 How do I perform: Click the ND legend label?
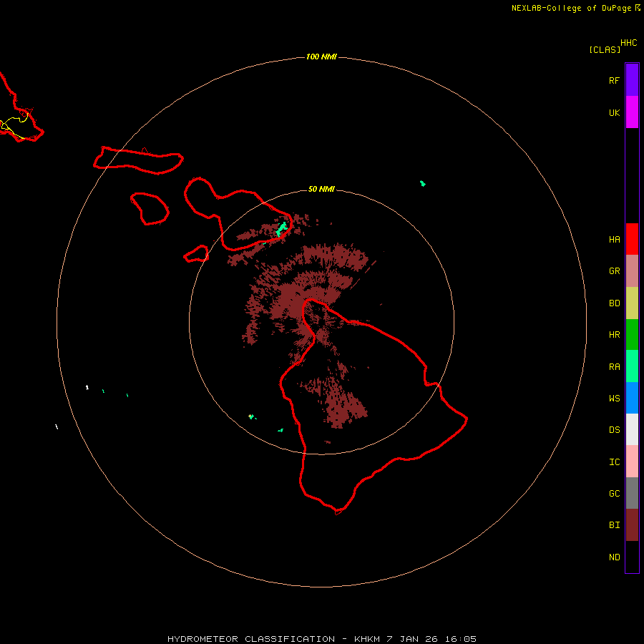[x=614, y=557]
